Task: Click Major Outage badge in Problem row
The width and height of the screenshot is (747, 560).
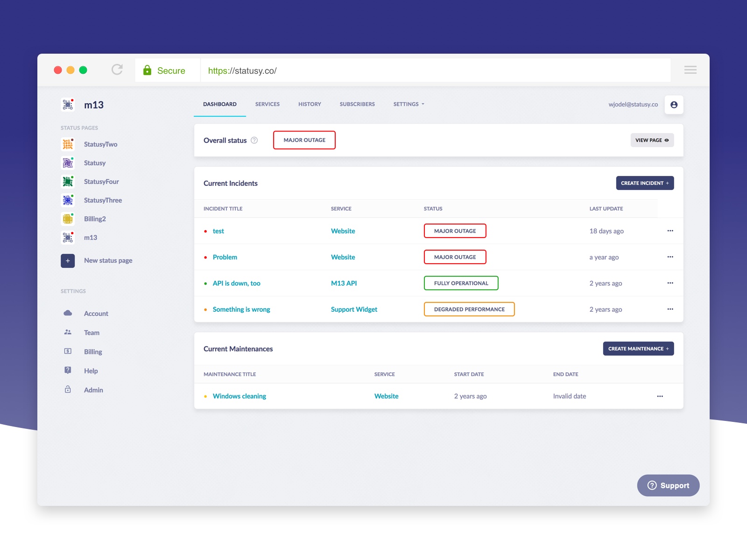Action: point(455,257)
